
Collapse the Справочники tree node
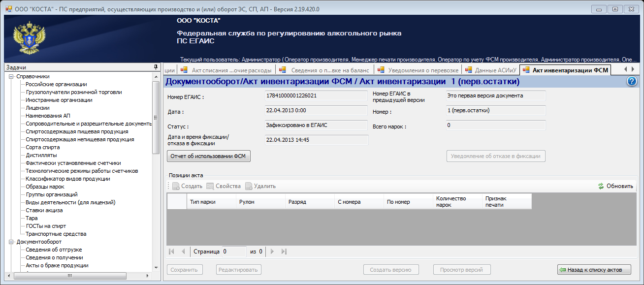pyautogui.click(x=11, y=76)
